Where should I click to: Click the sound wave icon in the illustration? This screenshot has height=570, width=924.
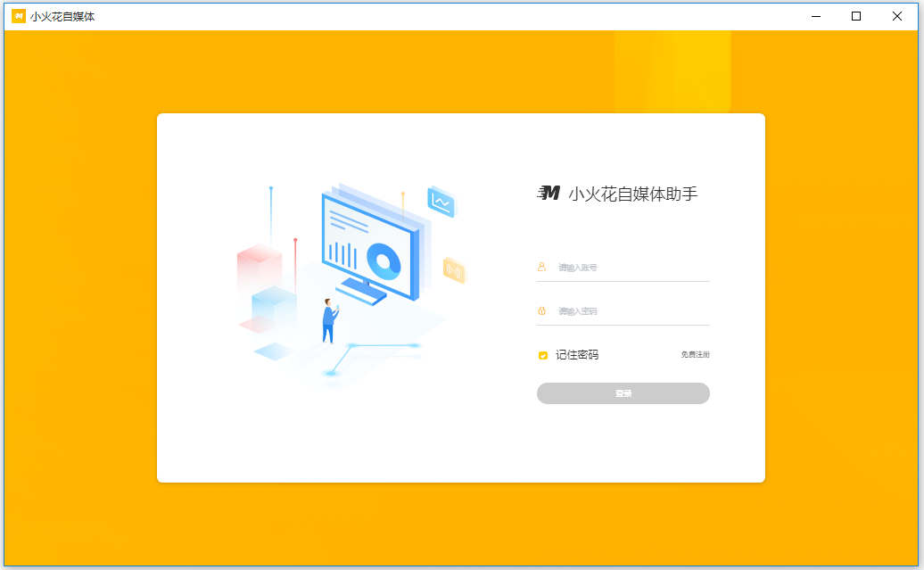click(453, 269)
